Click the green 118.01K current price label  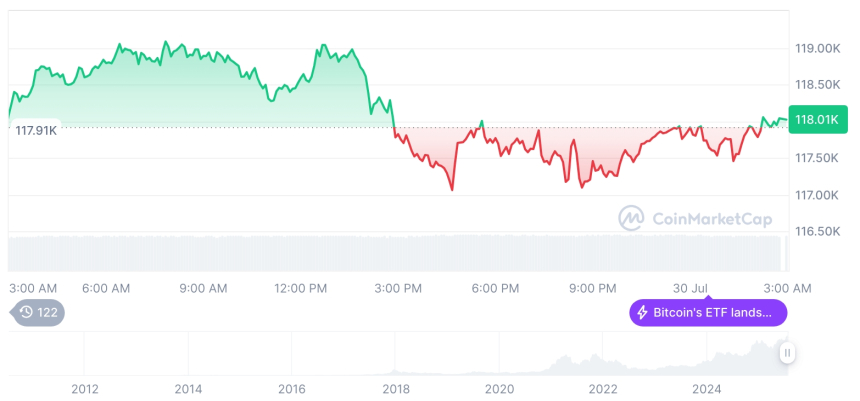point(815,120)
